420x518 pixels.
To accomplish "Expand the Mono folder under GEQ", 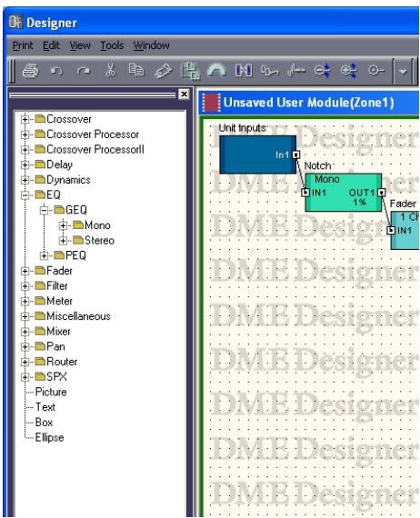I will click(63, 225).
